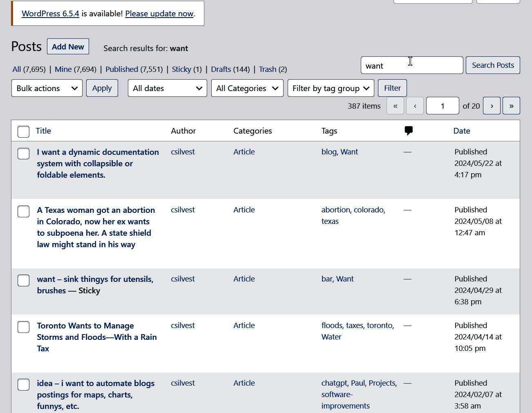
Task: Switch to Published posts view
Action: point(121,69)
